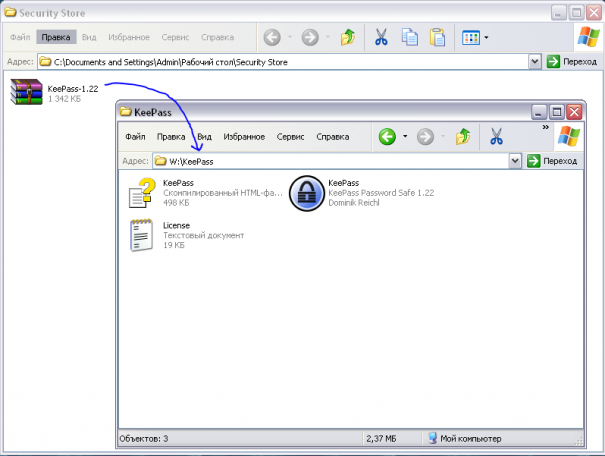Click Мой компьютер status bar icon
This screenshot has width=605, height=456.
click(x=433, y=438)
